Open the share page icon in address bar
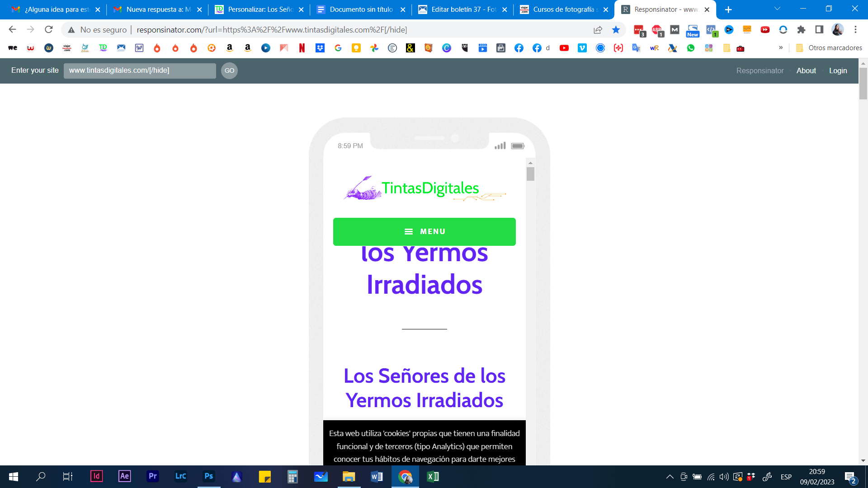868x488 pixels. [x=598, y=29]
